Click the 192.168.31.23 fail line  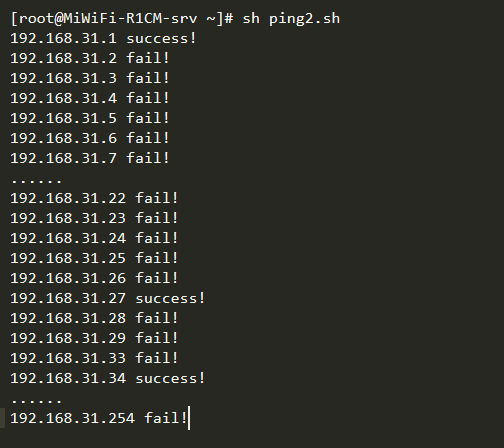(x=94, y=218)
